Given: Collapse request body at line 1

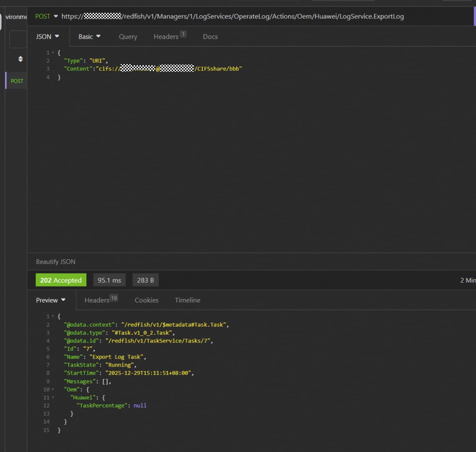Looking at the screenshot, I should [53, 53].
